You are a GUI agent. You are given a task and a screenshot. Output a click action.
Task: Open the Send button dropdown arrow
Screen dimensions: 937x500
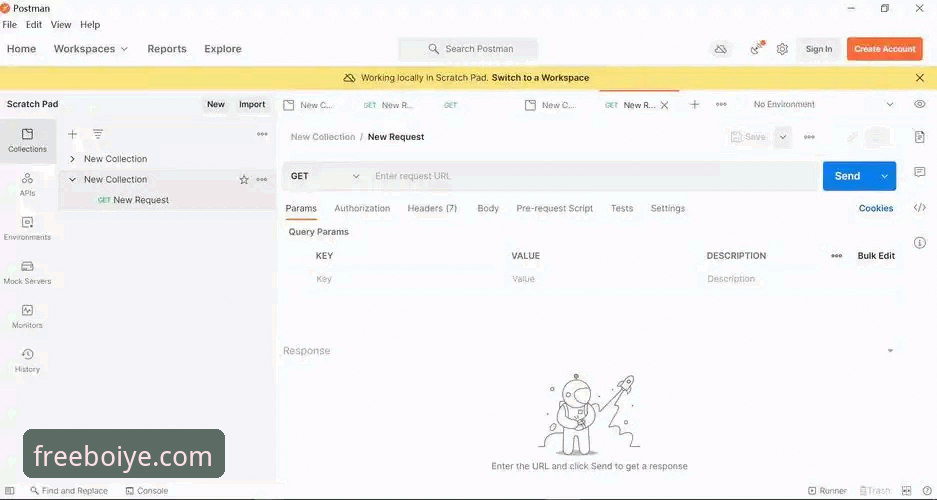(x=884, y=176)
